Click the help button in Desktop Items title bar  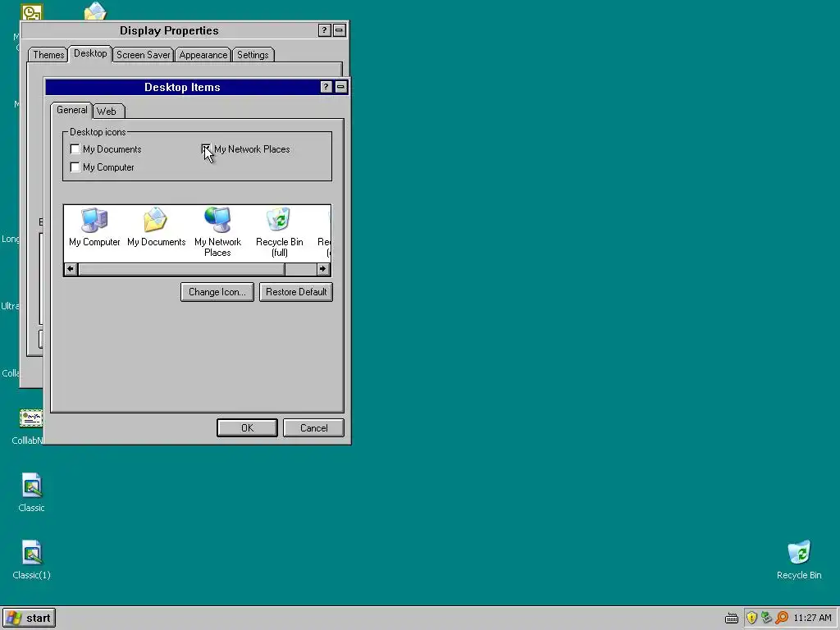coord(326,87)
